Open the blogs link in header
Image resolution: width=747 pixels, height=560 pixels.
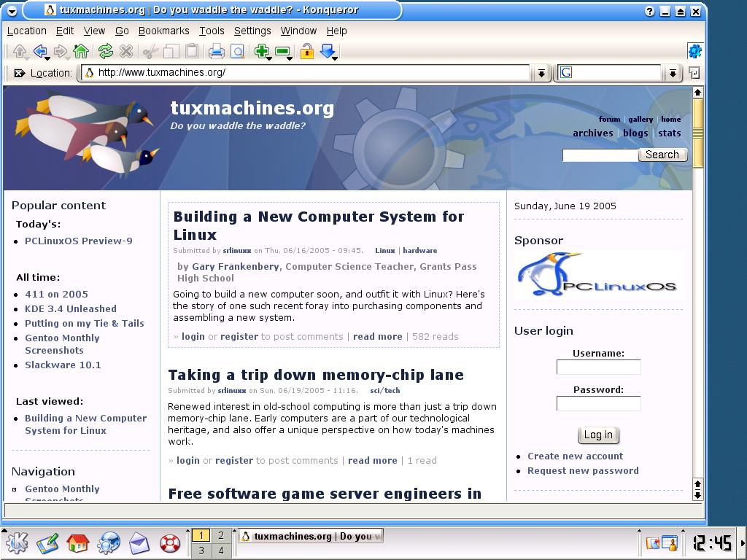click(635, 133)
